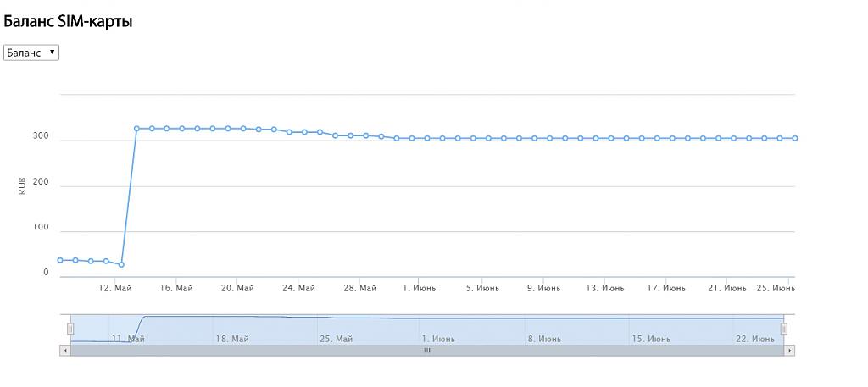Click the data point above 20. Май
868x387 pixels.
[243, 129]
